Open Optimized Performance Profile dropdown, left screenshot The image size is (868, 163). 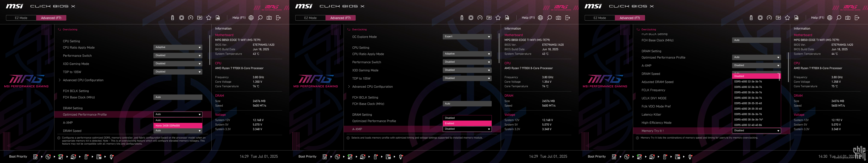coord(178,114)
